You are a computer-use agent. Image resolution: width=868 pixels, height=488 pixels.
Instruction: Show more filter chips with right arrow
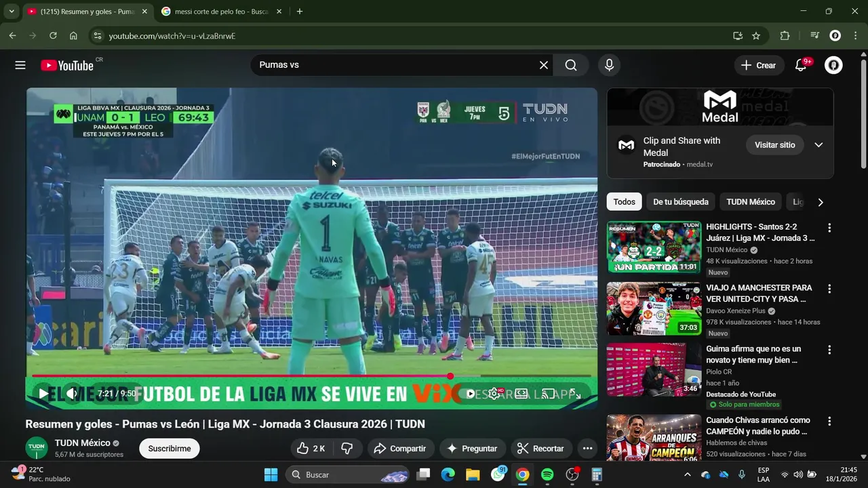[821, 202]
